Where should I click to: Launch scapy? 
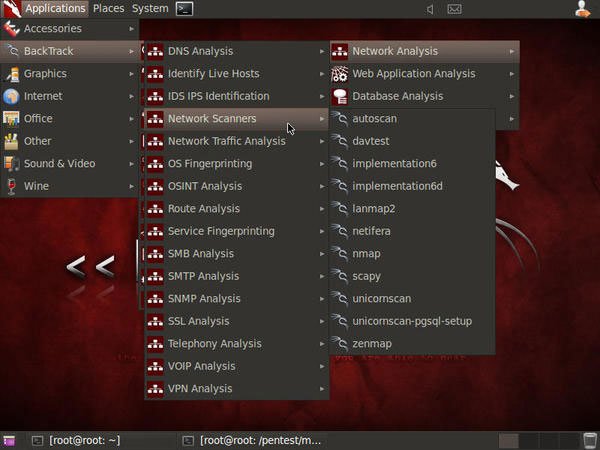(412, 276)
